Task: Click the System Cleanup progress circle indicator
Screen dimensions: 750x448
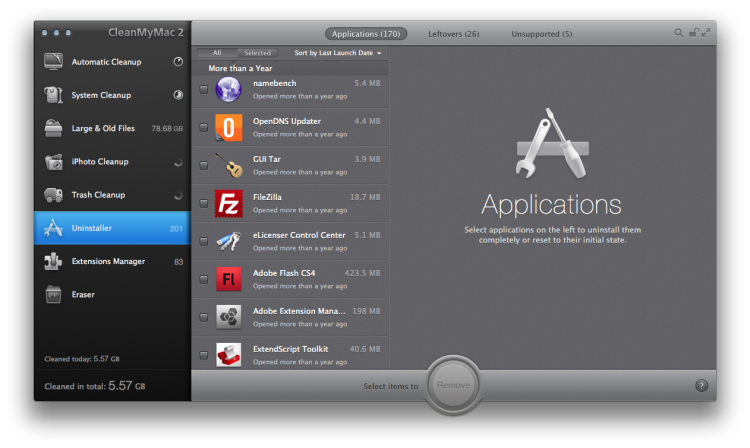Action: (x=178, y=95)
